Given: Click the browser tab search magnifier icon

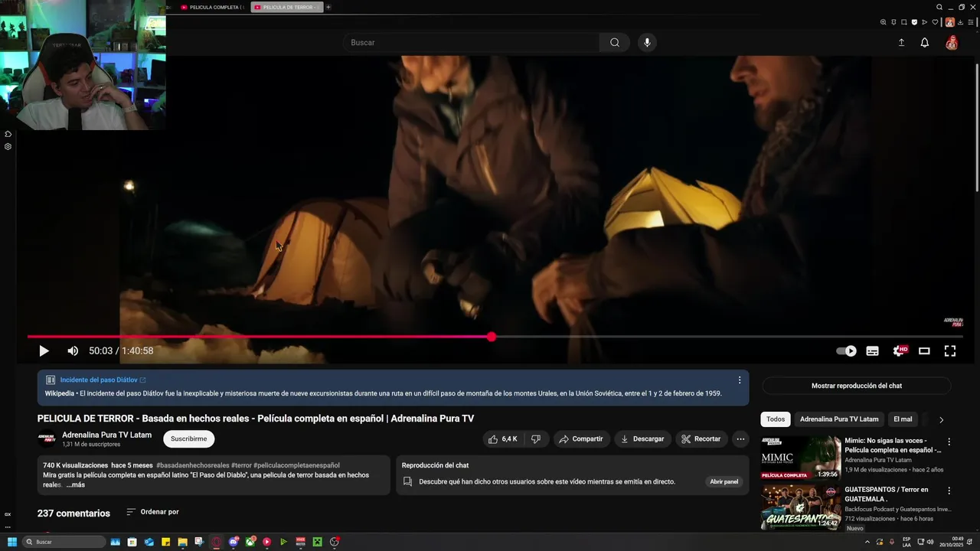Looking at the screenshot, I should [939, 7].
